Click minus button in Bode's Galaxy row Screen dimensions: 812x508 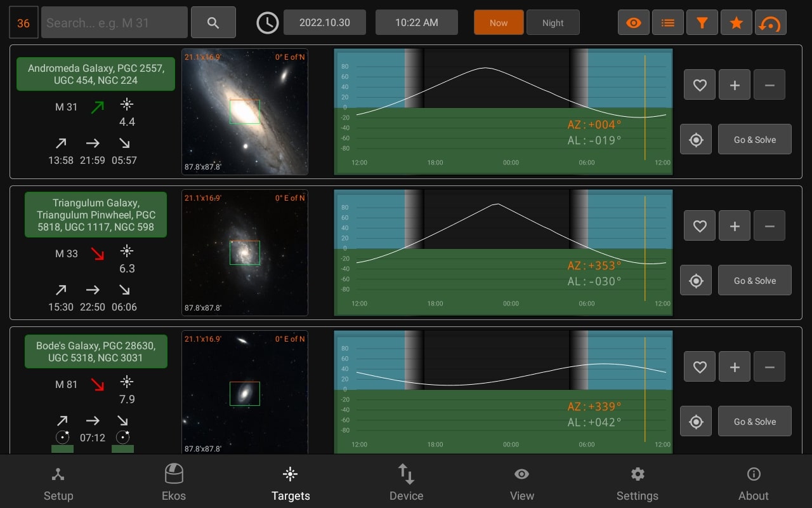769,366
